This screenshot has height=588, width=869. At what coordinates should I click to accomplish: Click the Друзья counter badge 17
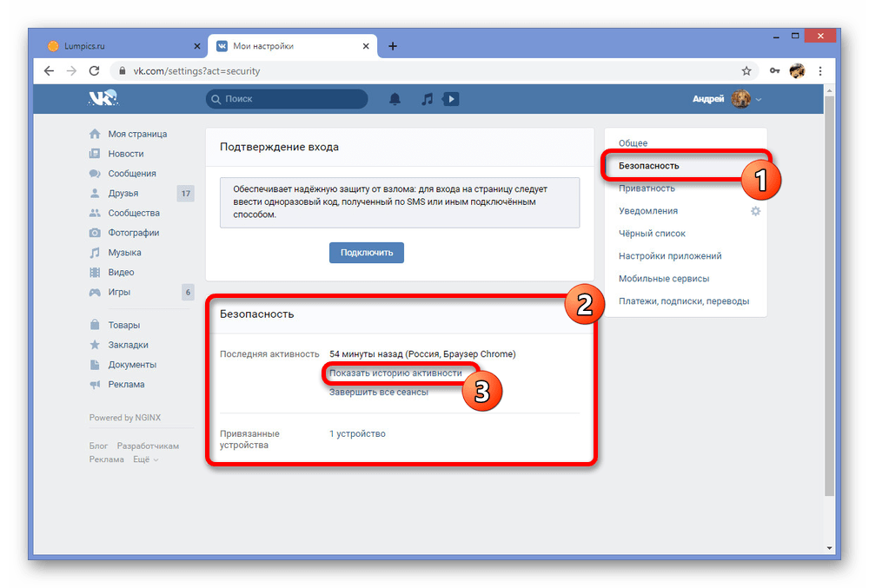186,193
